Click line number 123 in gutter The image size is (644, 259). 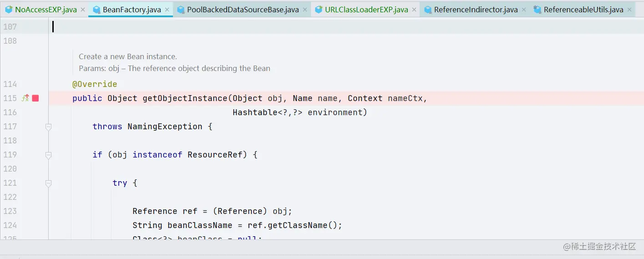(10, 211)
